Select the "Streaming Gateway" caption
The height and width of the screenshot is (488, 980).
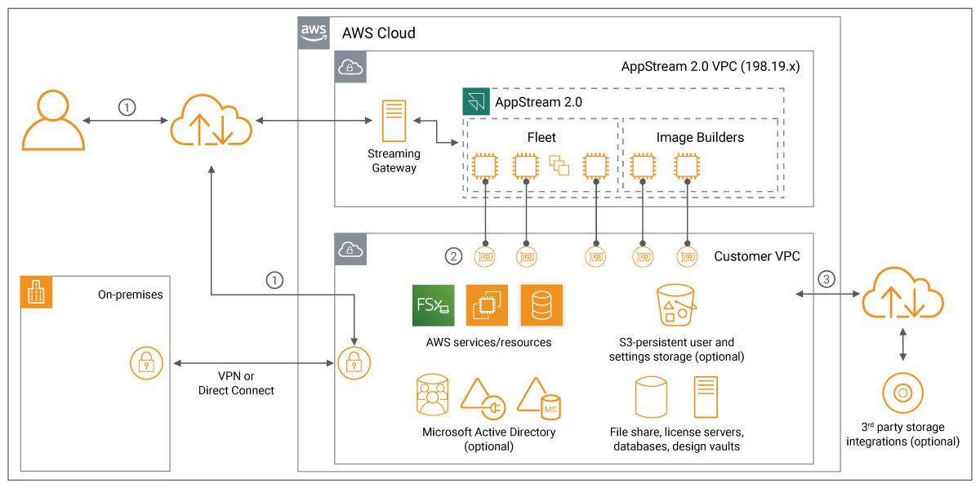pos(394,161)
